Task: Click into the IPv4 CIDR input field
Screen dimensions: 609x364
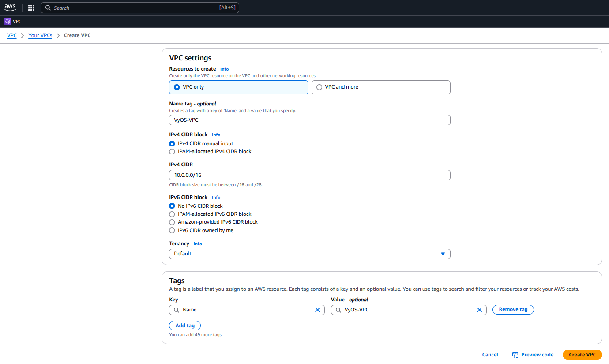Action: click(x=309, y=175)
